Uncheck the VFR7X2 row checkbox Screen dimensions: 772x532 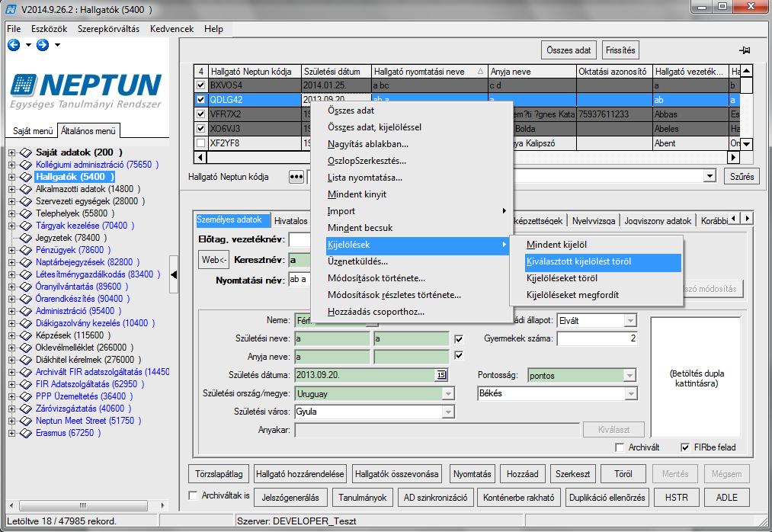click(200, 114)
